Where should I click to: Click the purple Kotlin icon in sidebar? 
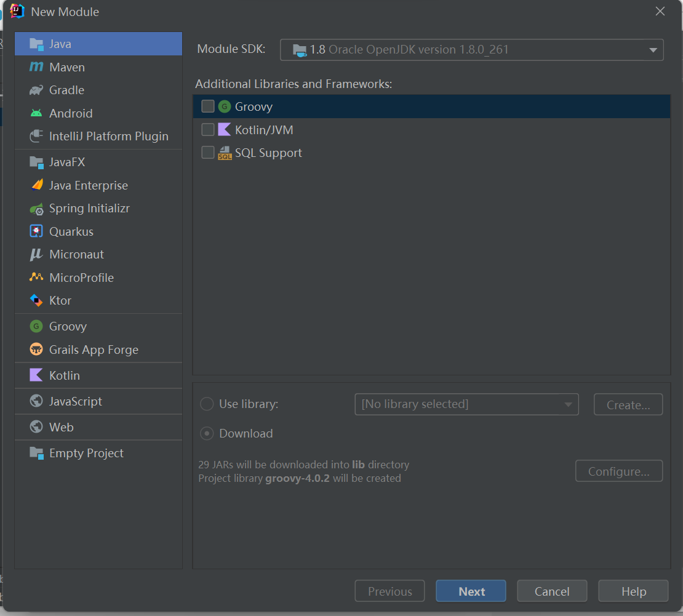36,375
